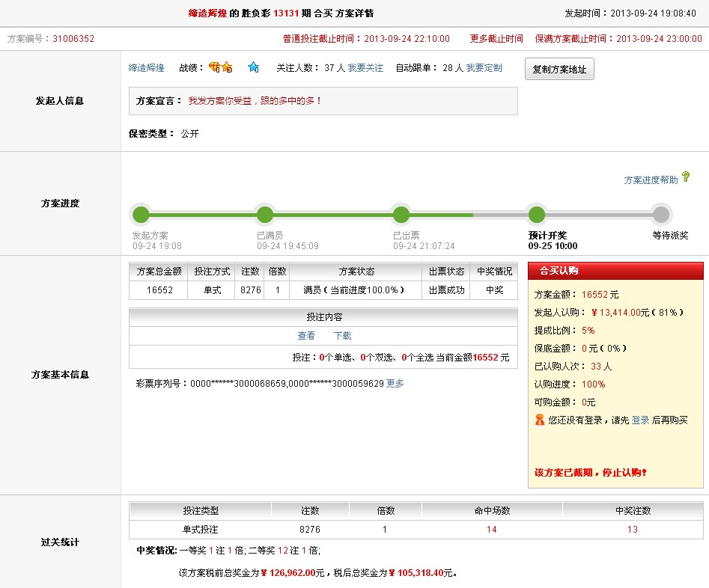709x588 pixels.
Task: Follow the initiator via 我要关注
Action: (365, 68)
